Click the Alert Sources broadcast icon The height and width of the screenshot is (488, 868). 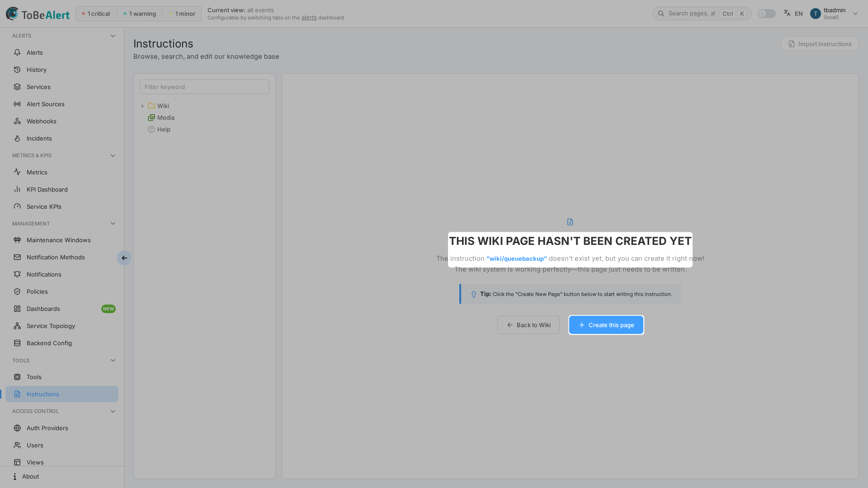17,104
